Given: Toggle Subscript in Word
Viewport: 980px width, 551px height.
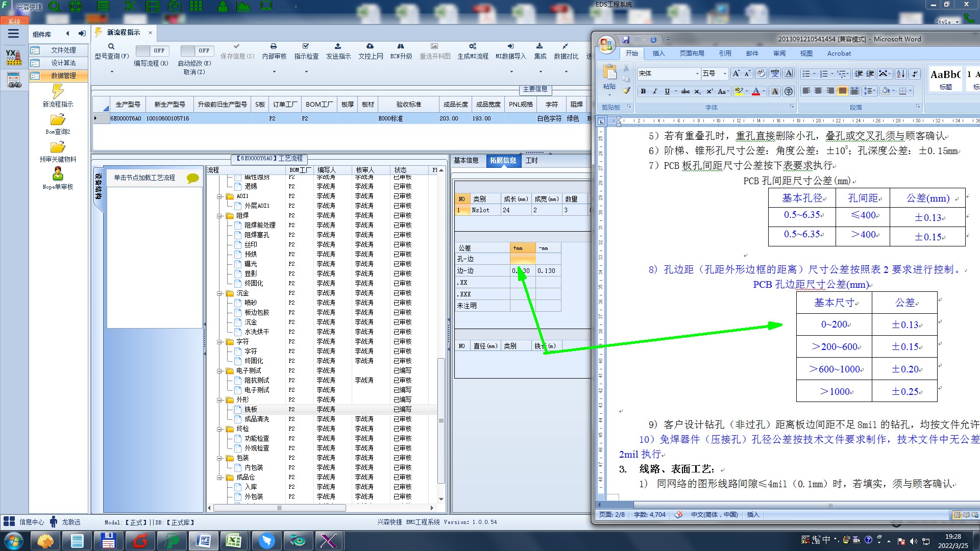Looking at the screenshot, I should click(x=698, y=91).
